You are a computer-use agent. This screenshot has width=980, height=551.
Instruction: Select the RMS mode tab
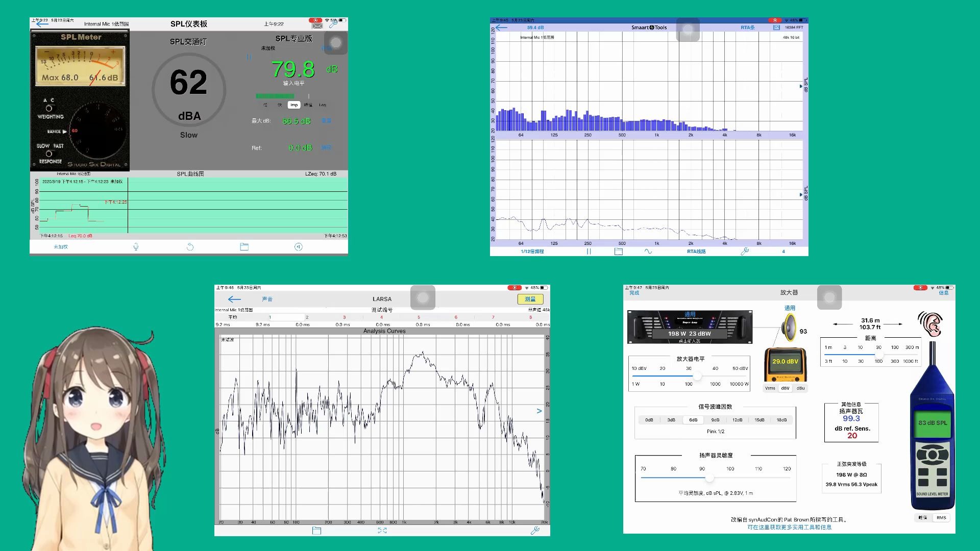[941, 518]
